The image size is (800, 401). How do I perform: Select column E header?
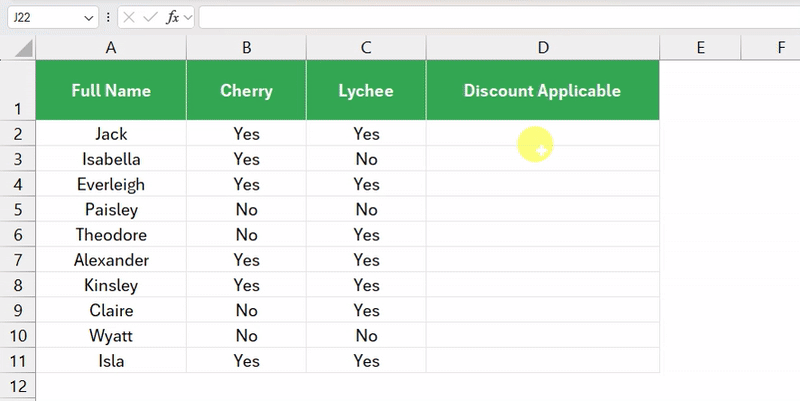point(701,48)
